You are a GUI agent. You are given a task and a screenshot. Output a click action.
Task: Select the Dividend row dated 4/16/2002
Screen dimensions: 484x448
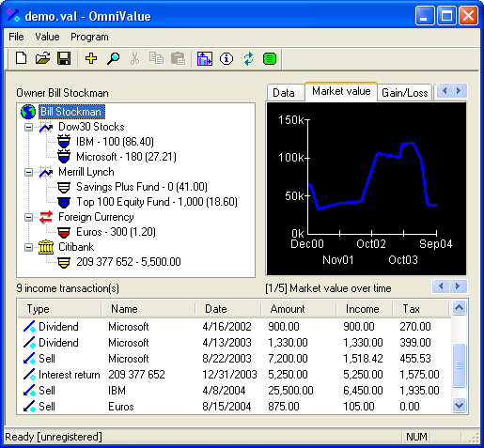tap(234, 327)
